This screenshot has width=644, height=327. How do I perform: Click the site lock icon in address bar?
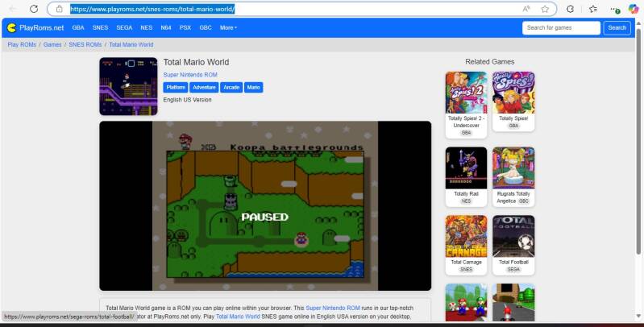pyautogui.click(x=59, y=9)
